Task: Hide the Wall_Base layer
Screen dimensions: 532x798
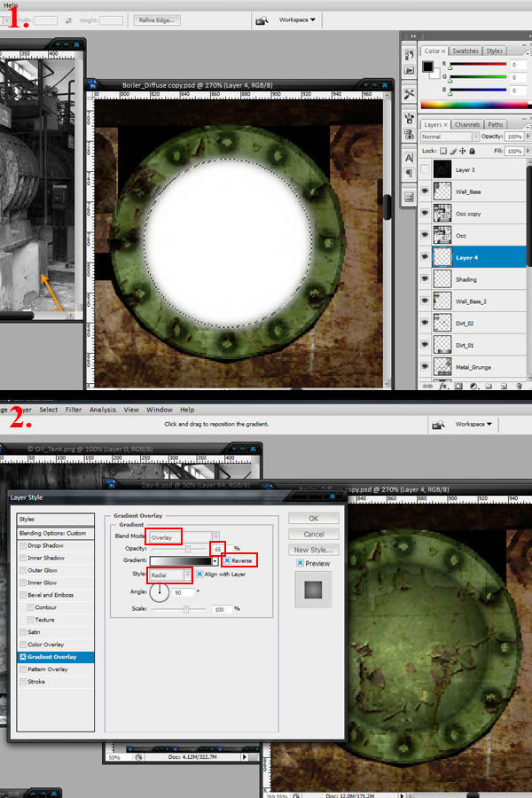Action: point(425,192)
